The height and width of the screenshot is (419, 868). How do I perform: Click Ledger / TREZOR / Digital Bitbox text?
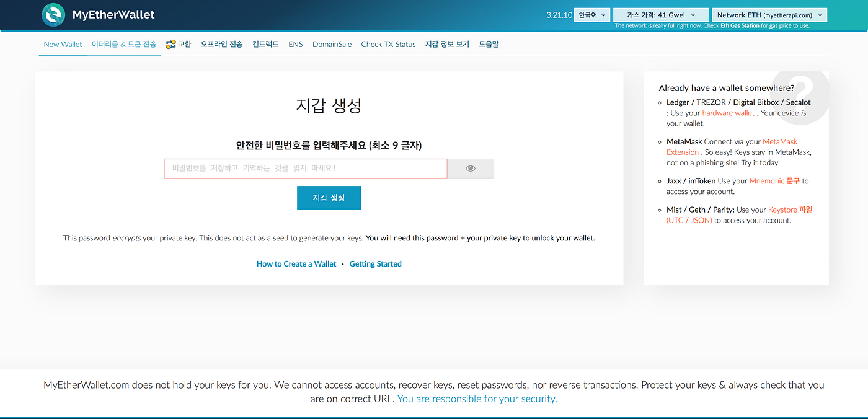[x=738, y=102]
